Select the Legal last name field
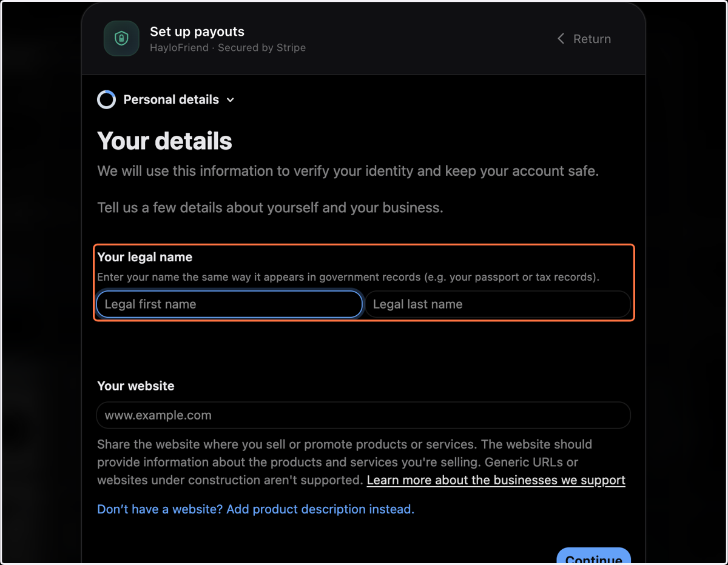The width and height of the screenshot is (728, 565). tap(497, 304)
